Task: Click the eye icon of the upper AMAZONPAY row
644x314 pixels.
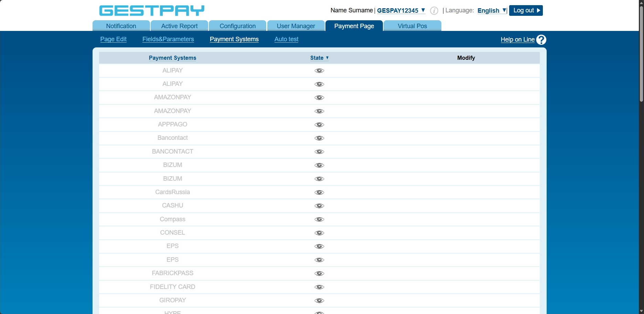Action: [319, 98]
